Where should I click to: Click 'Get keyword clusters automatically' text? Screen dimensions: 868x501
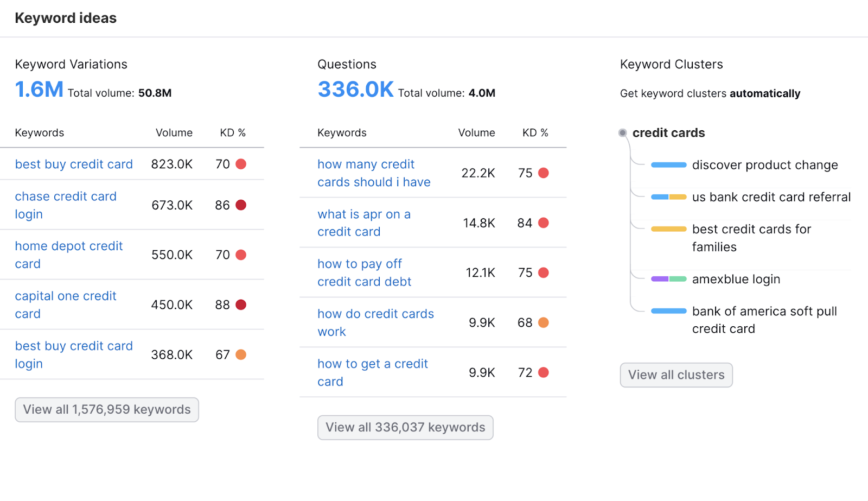pyautogui.click(x=710, y=93)
